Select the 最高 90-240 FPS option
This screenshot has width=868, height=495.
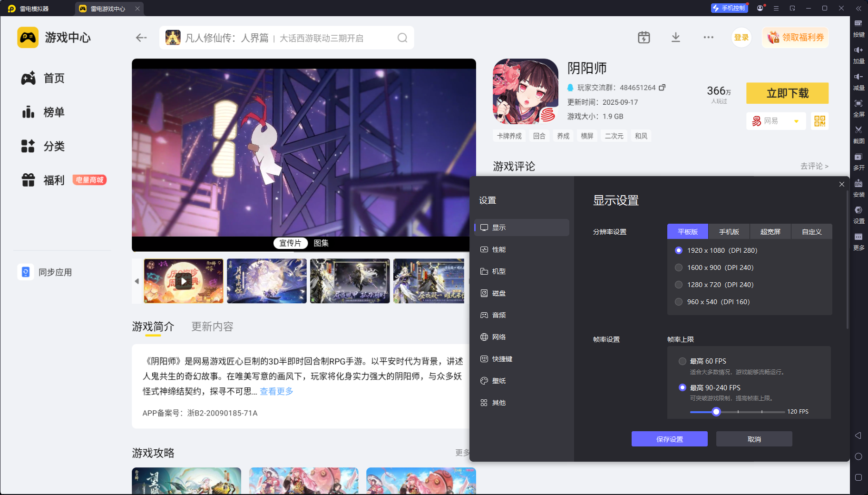point(683,387)
